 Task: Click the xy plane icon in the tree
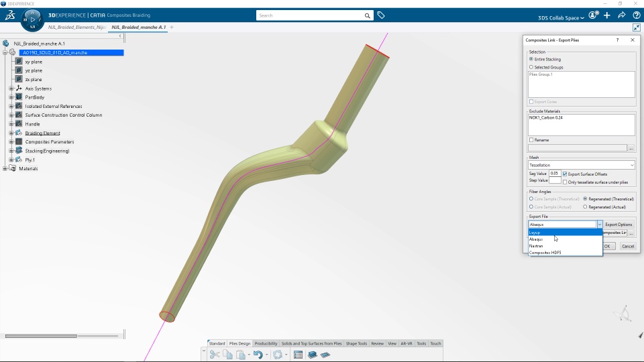[x=19, y=62]
